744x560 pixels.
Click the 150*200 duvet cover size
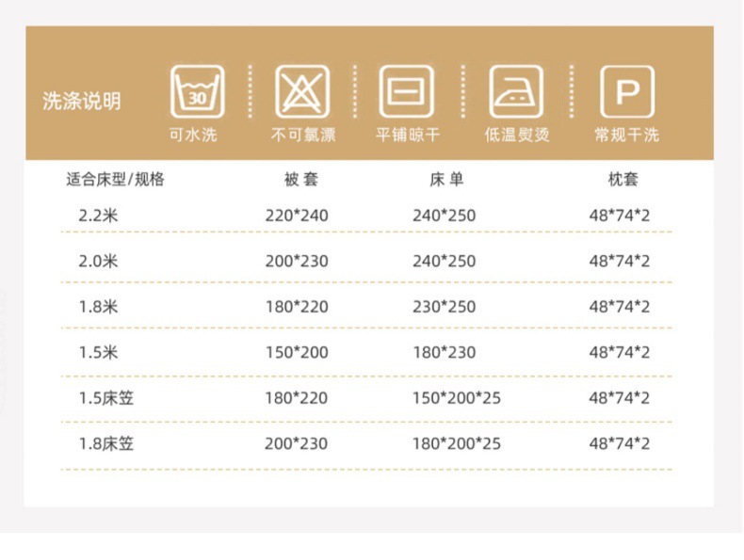pos(297,352)
